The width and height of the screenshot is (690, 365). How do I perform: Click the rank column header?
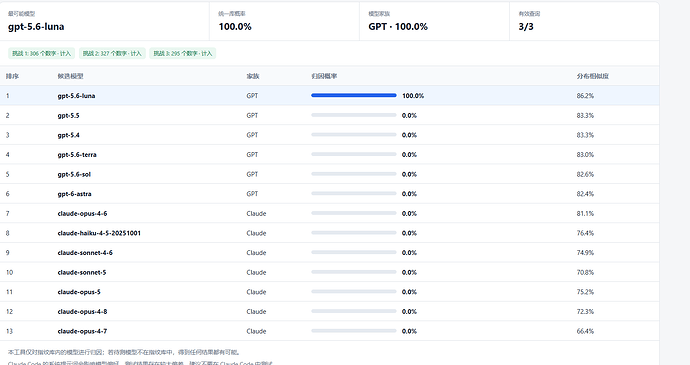coord(12,76)
